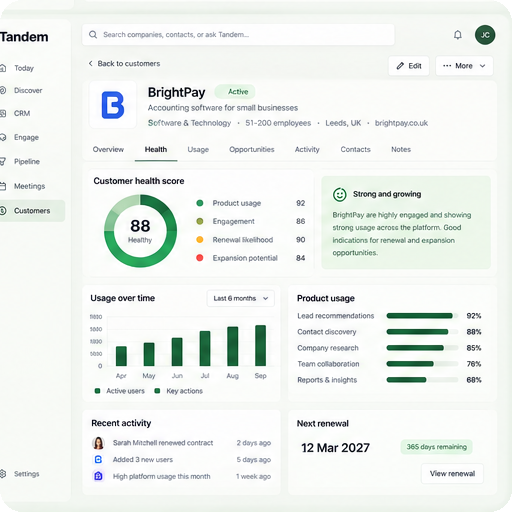512x512 pixels.
Task: Click the Company research progress bar
Action: 422,348
